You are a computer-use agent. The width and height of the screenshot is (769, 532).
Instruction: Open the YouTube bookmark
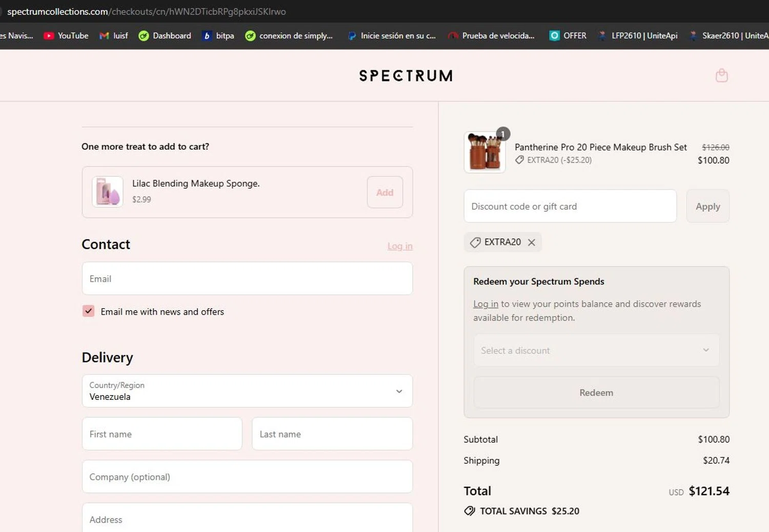(x=66, y=35)
